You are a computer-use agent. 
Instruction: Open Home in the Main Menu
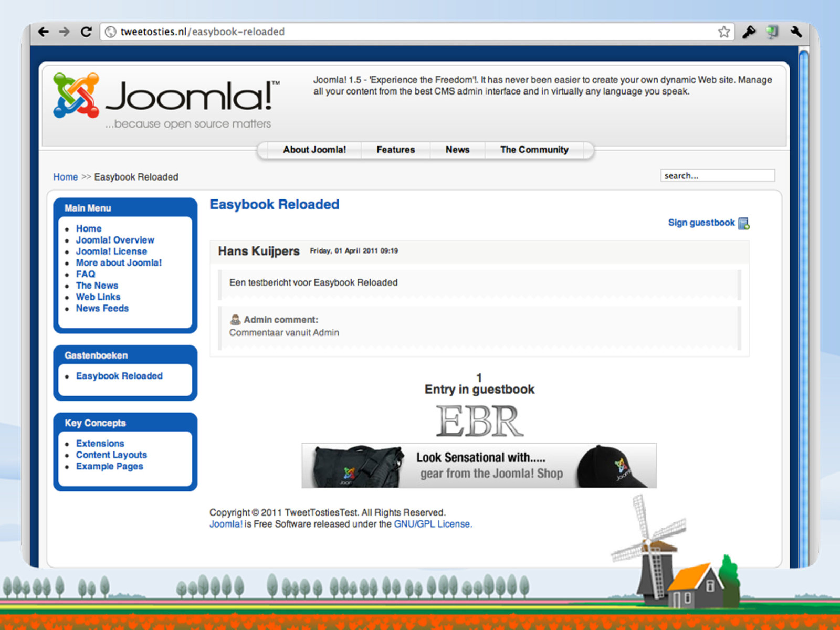89,228
